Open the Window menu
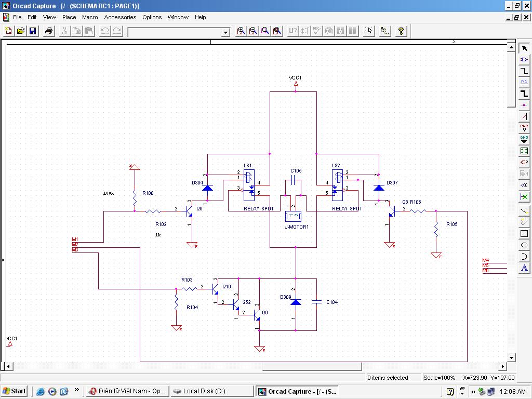Screen dimensions: 532x399 [x=178, y=17]
